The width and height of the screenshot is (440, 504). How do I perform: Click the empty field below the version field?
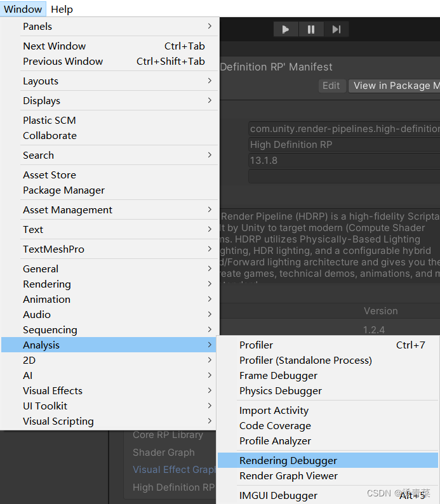pos(344,176)
